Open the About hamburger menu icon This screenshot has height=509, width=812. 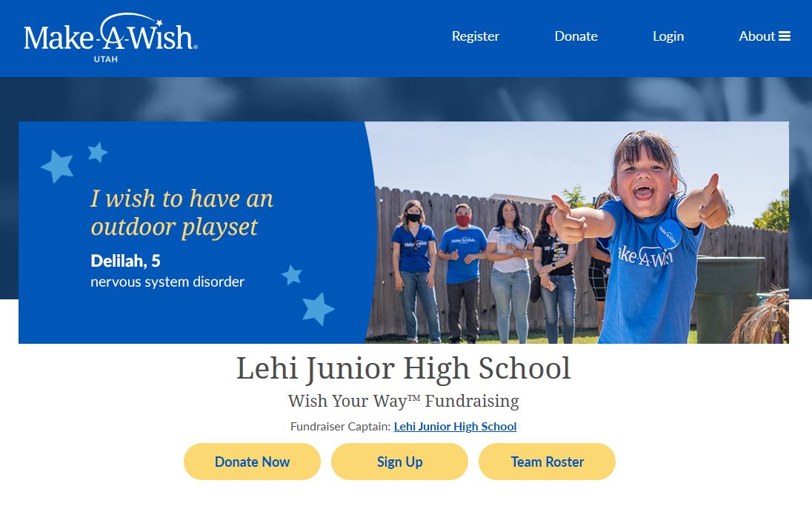pos(785,36)
